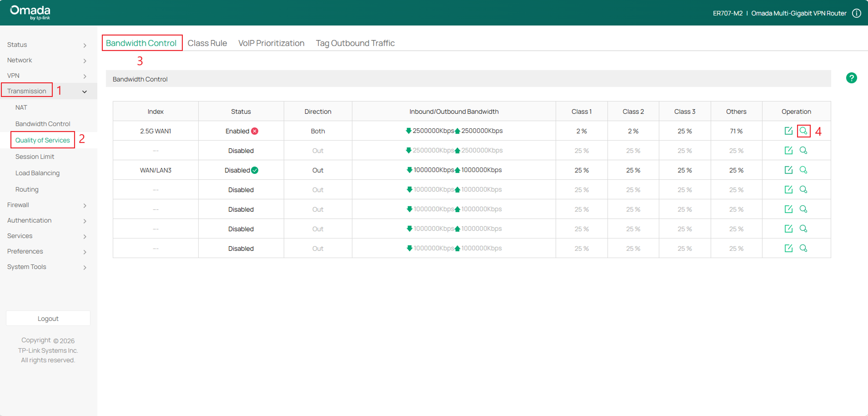The image size is (868, 416).
Task: Click the 2.5G WAN1 index cell
Action: pyautogui.click(x=155, y=131)
